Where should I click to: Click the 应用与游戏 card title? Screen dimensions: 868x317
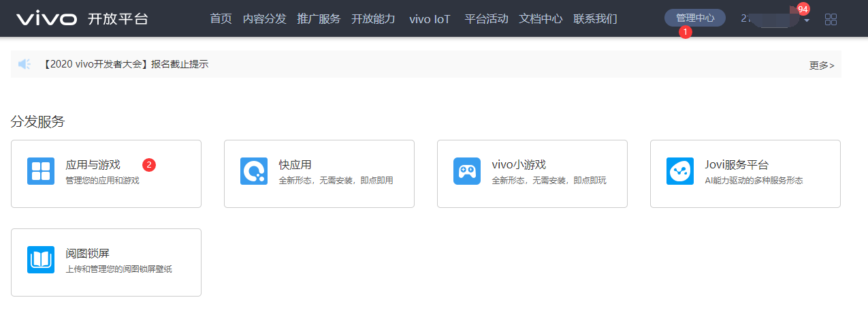[93, 164]
